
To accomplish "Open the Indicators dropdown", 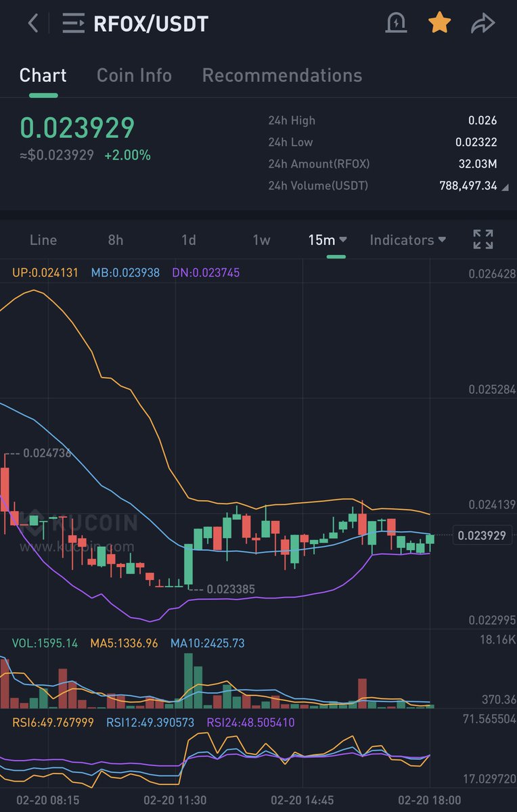I will 408,240.
